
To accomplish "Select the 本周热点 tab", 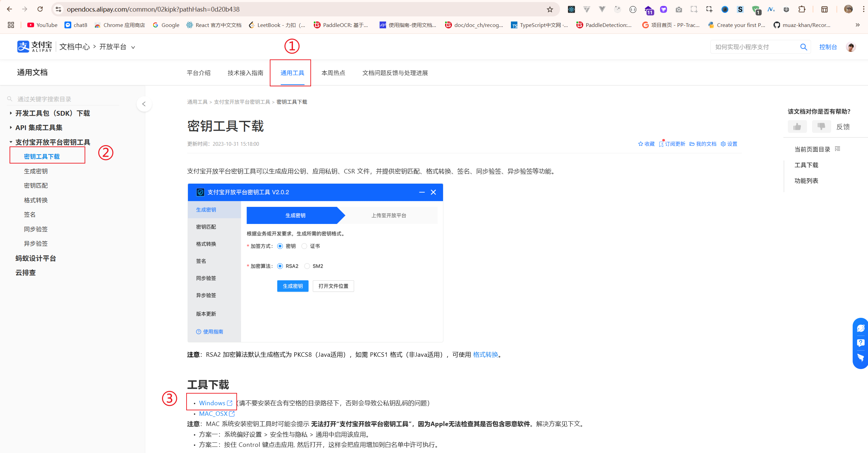I will click(x=333, y=73).
